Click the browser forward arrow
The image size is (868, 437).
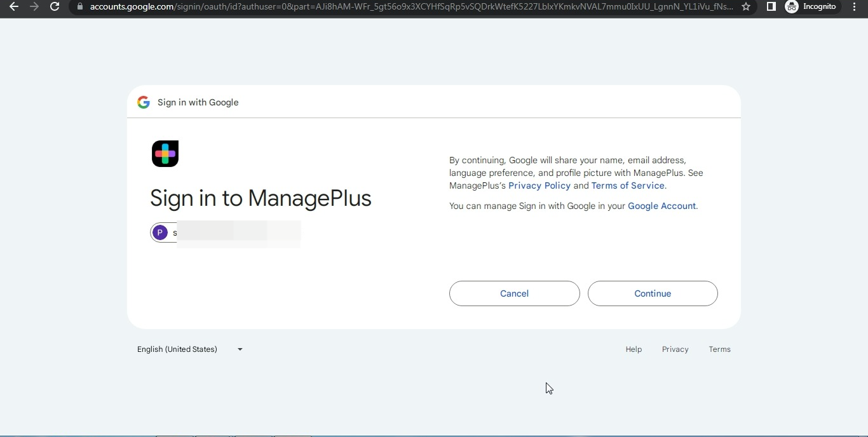click(x=34, y=6)
